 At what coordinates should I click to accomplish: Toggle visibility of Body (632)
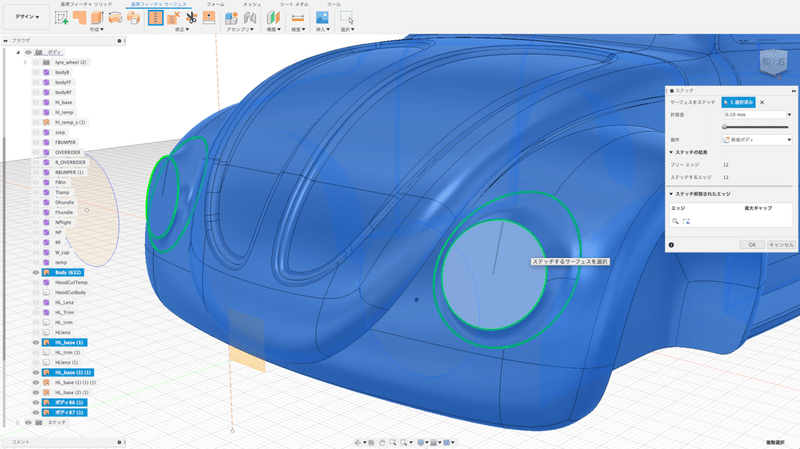click(x=35, y=272)
